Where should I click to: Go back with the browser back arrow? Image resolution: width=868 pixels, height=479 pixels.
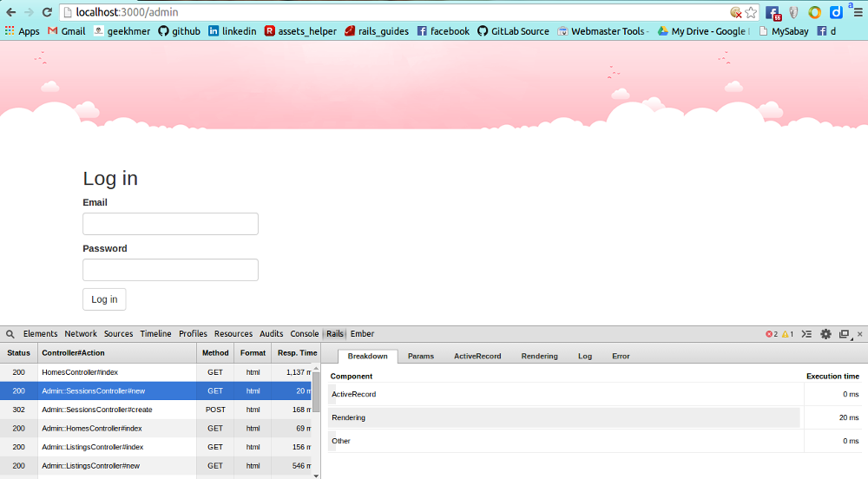point(11,12)
